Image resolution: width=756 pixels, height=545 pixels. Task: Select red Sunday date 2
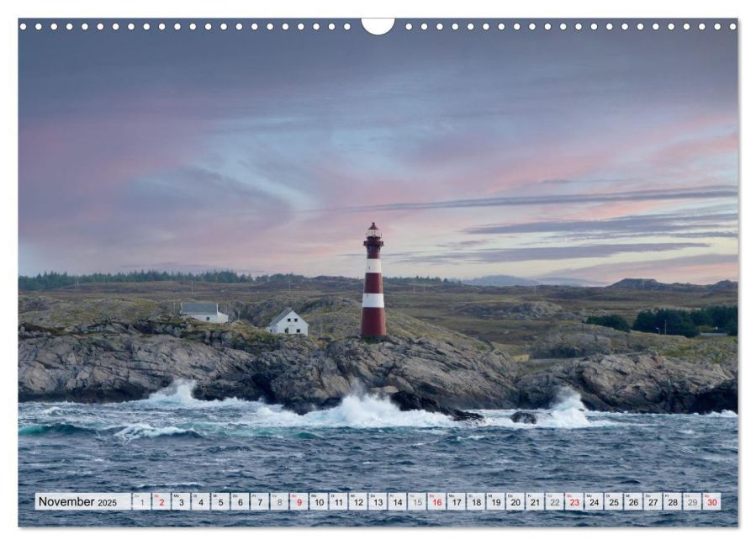tap(161, 502)
